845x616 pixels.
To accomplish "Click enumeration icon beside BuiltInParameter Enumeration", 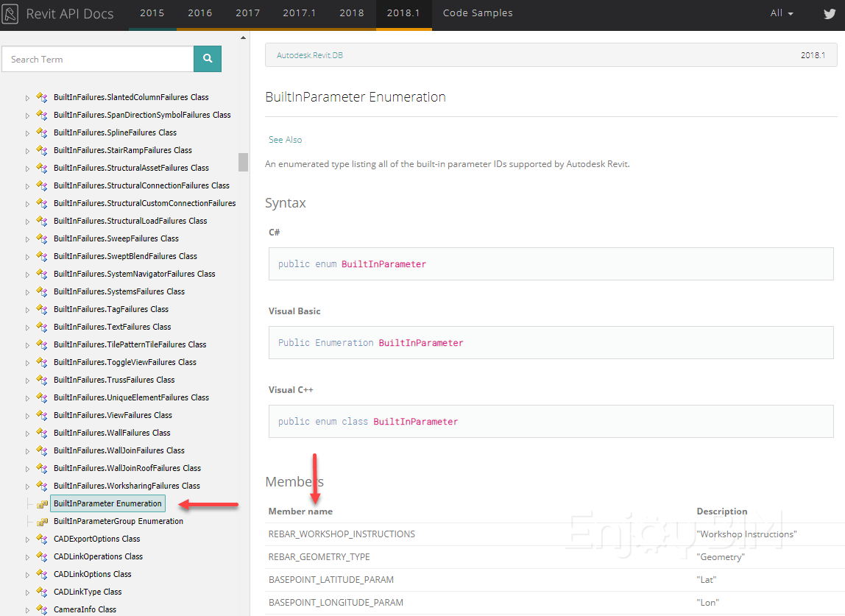I will pyautogui.click(x=42, y=504).
